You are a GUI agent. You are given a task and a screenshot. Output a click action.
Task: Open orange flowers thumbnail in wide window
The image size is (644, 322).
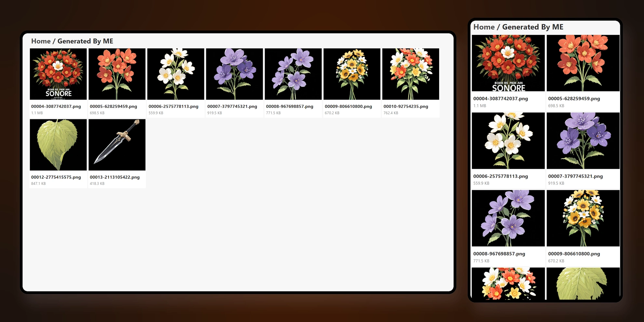point(117,74)
